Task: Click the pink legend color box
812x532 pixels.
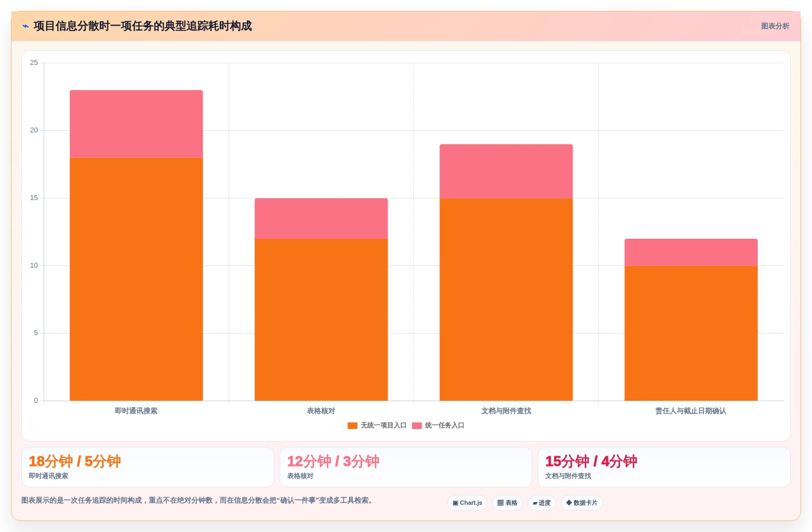Action: [x=417, y=426]
